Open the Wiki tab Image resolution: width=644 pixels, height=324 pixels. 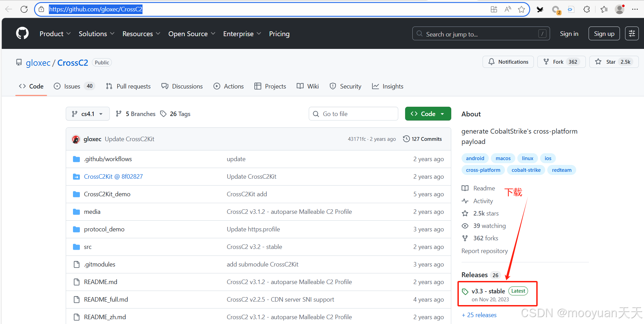[x=308, y=86]
